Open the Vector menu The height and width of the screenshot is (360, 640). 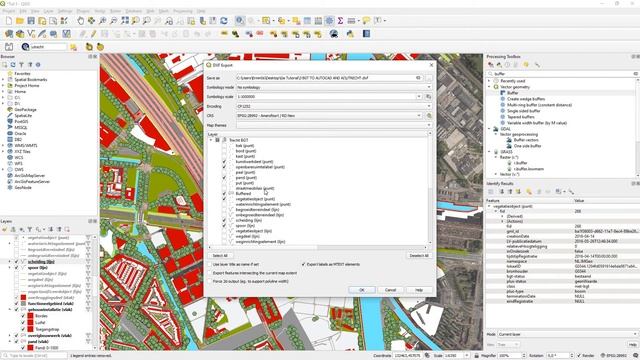[100, 11]
